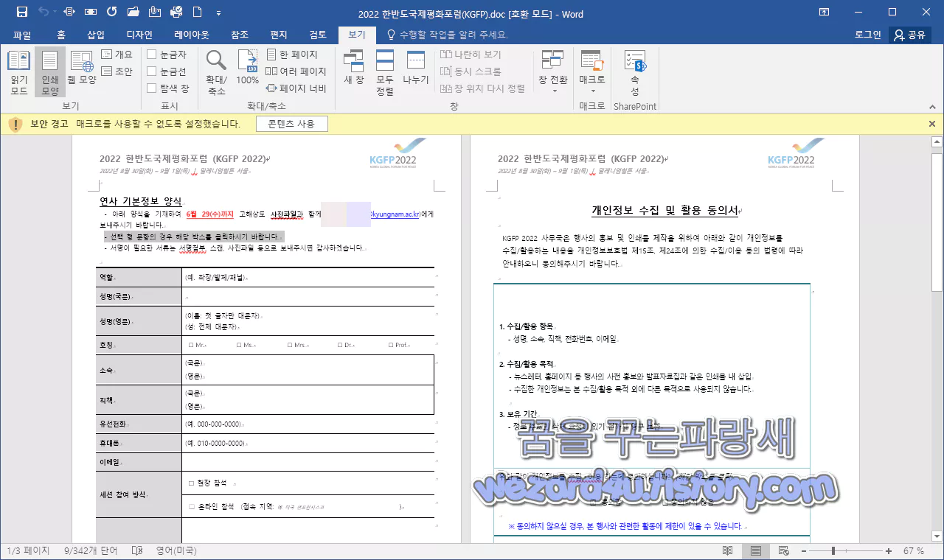This screenshot has width=944, height=560.
Task: Click the Tell Me search box
Action: click(x=448, y=35)
